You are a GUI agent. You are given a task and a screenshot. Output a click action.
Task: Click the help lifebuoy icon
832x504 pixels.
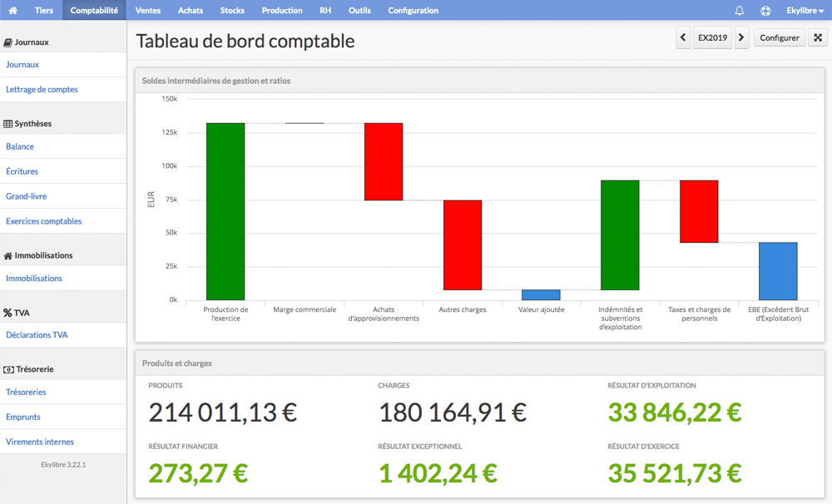point(765,10)
